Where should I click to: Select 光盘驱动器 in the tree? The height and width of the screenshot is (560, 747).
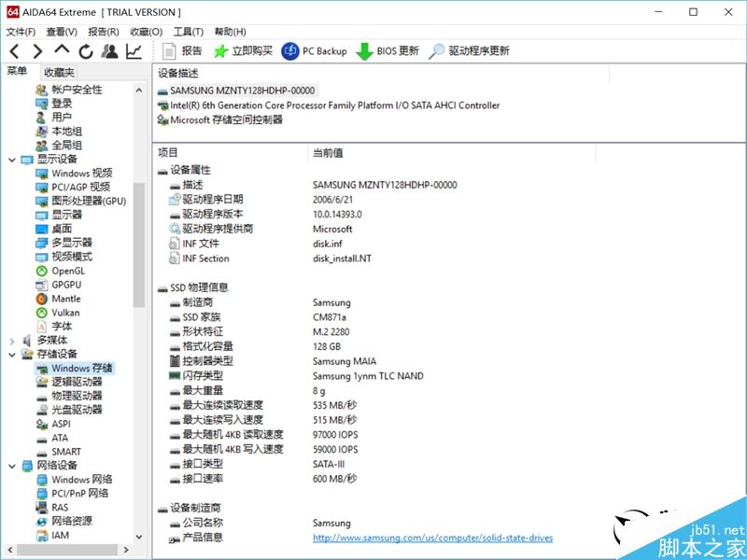[69, 410]
